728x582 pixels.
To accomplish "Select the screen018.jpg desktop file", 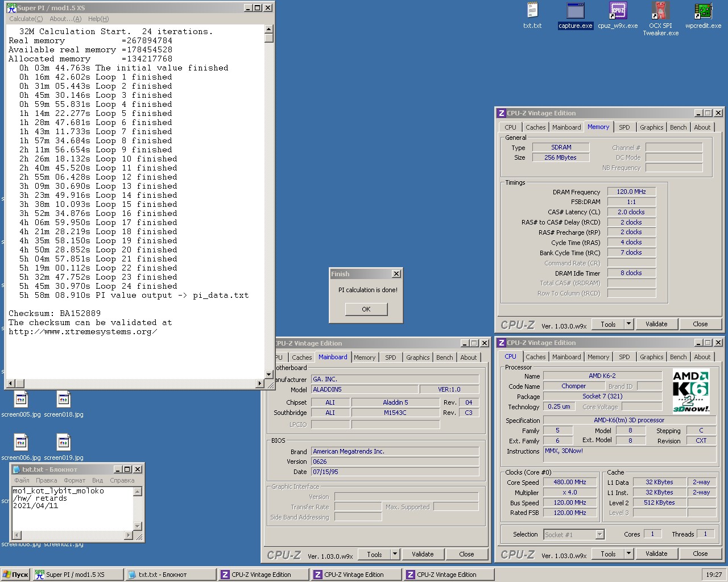I will pos(64,404).
